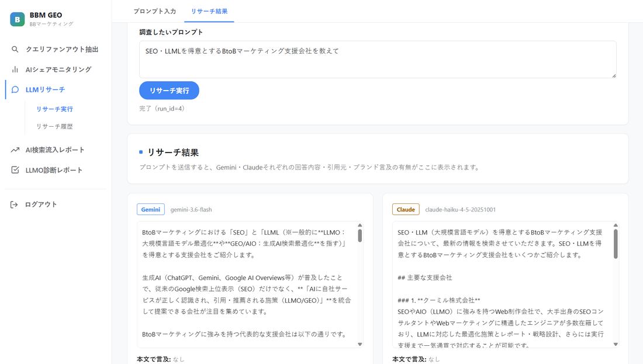Click the speech bubble icon beside LLMリサーチ
The height and width of the screenshot is (364, 643).
tap(15, 89)
